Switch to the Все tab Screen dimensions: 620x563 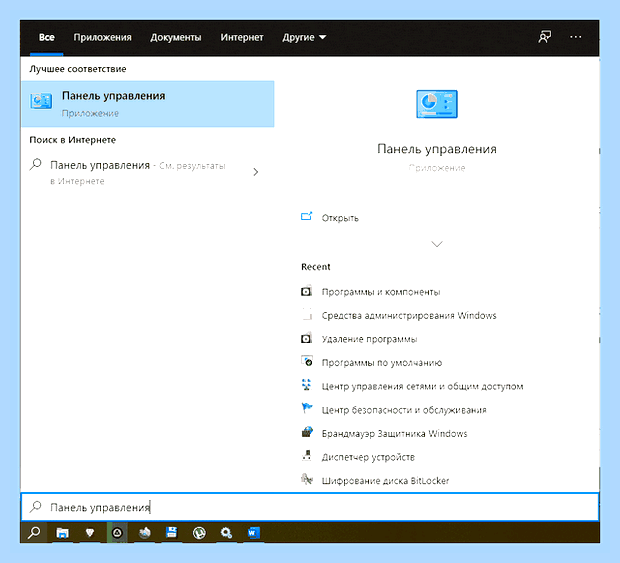pos(47,37)
